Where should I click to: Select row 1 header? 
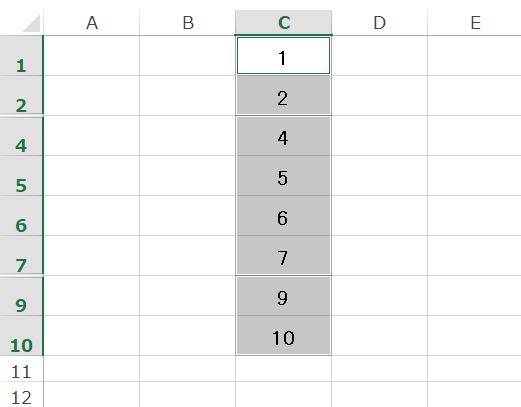pyautogui.click(x=21, y=56)
